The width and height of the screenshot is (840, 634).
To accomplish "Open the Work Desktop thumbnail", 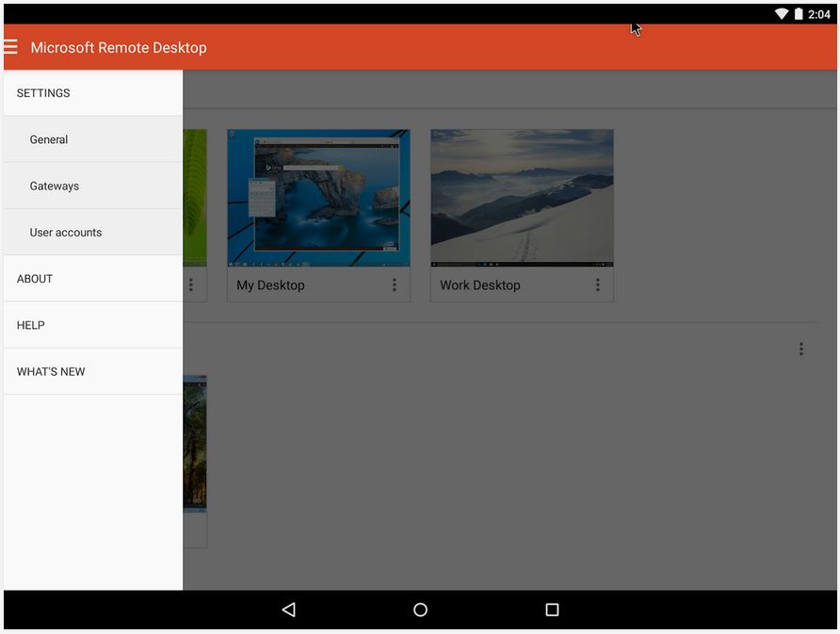I will pos(523,198).
